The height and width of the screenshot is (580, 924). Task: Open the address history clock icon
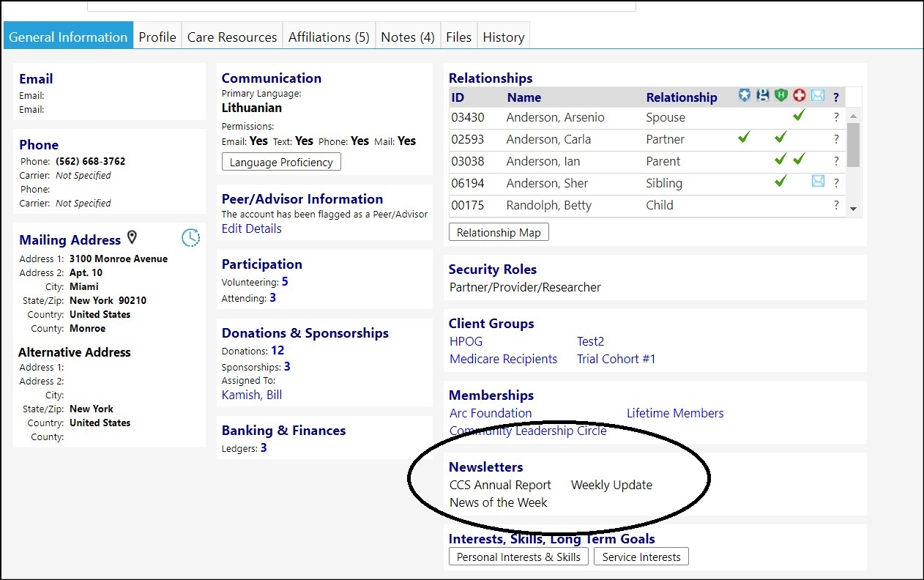[190, 237]
